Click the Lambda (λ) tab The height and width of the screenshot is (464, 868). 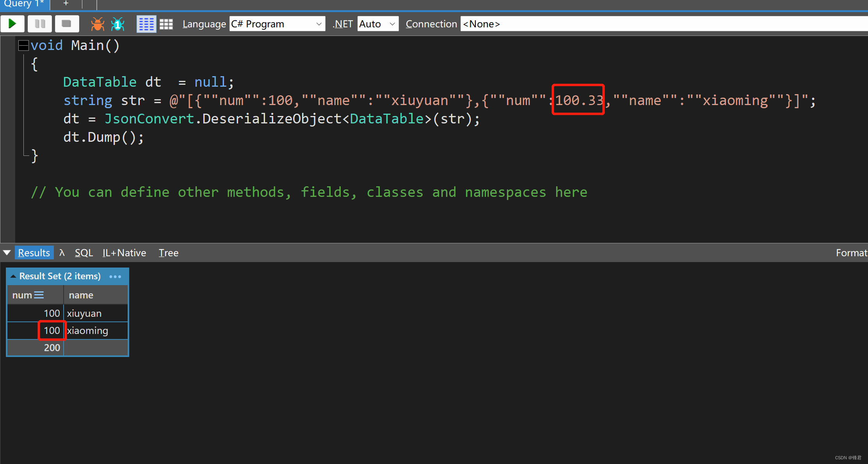point(63,253)
